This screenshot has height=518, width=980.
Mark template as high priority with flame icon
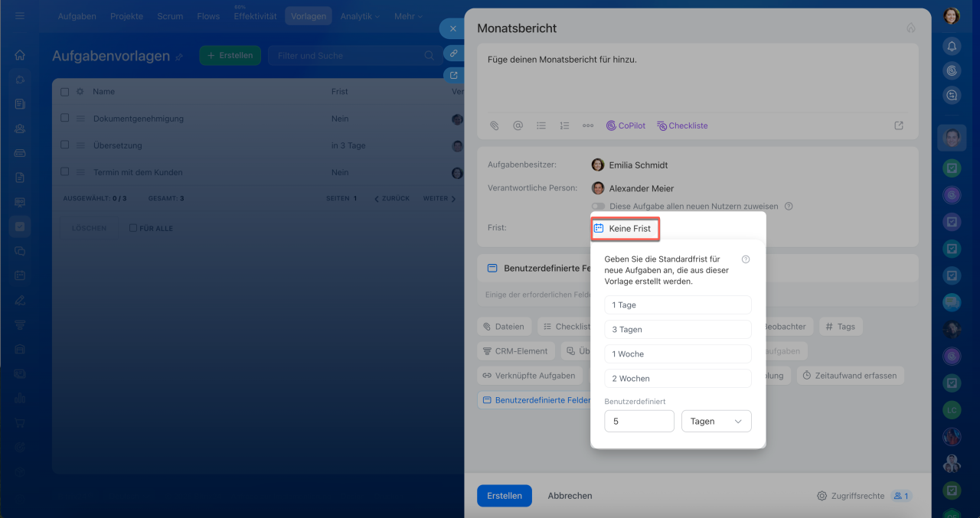910,28
